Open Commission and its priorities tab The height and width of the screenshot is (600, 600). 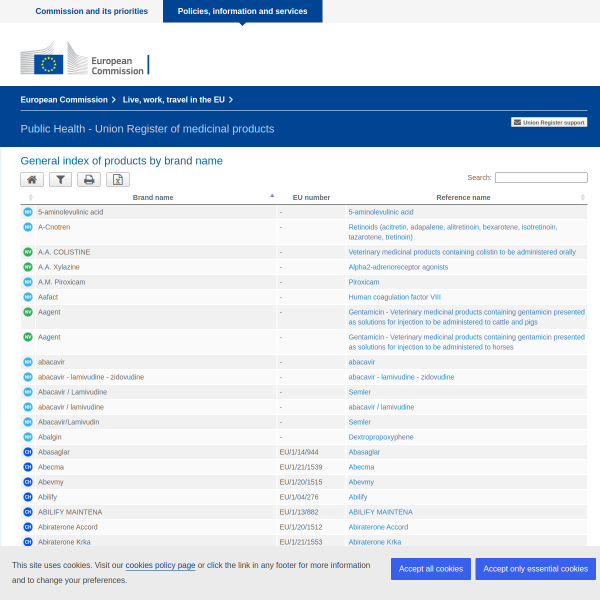(91, 11)
